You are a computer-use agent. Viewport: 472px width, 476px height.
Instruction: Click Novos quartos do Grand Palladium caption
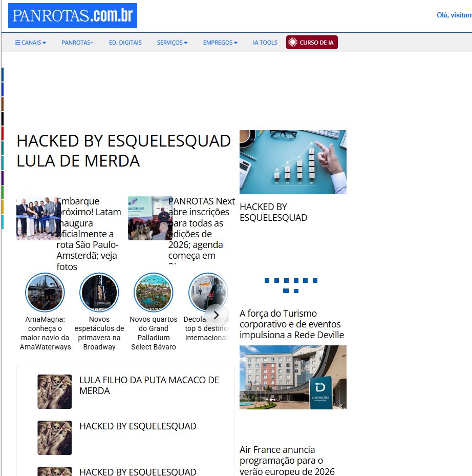tap(154, 333)
